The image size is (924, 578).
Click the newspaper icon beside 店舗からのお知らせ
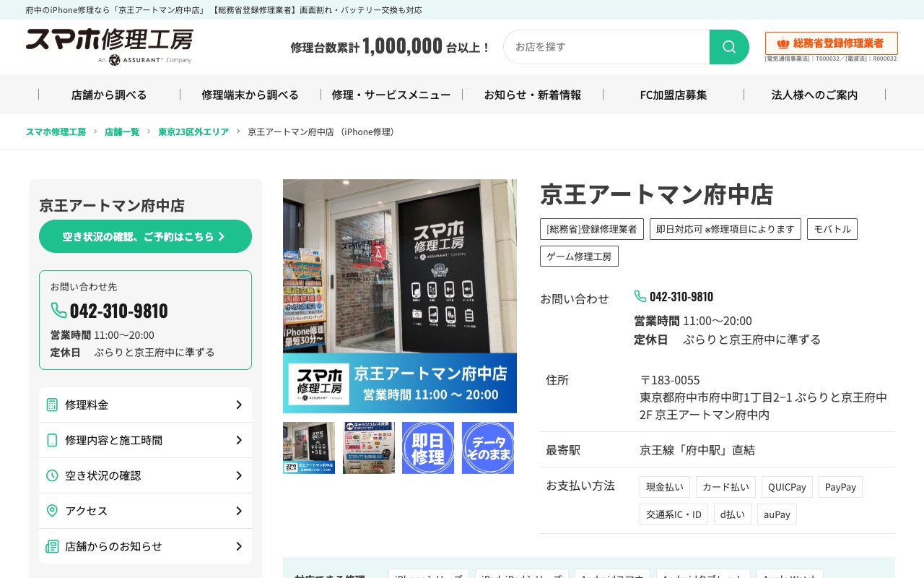(x=52, y=546)
